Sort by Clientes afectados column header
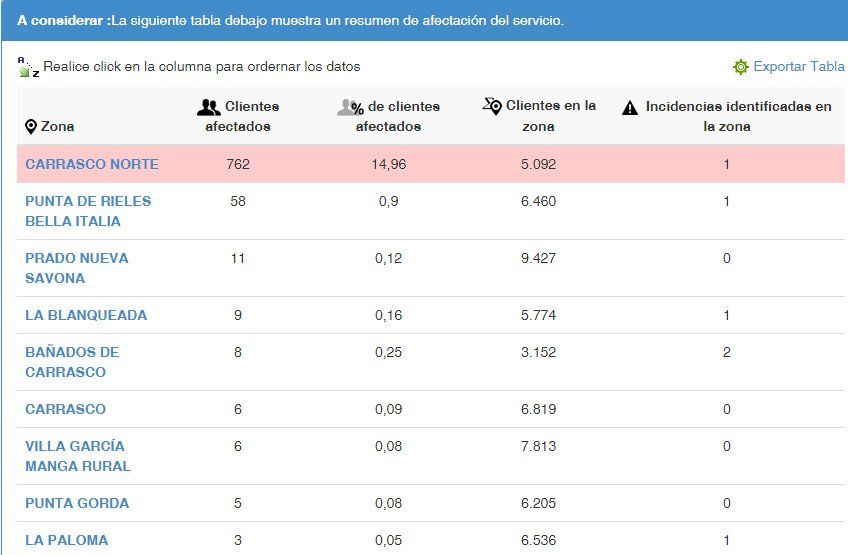 pos(238,116)
